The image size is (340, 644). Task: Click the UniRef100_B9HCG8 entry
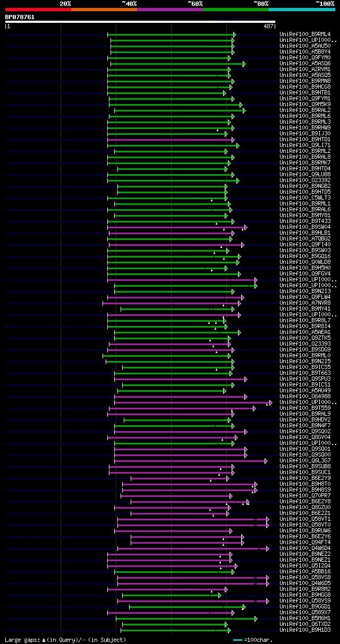point(305,87)
